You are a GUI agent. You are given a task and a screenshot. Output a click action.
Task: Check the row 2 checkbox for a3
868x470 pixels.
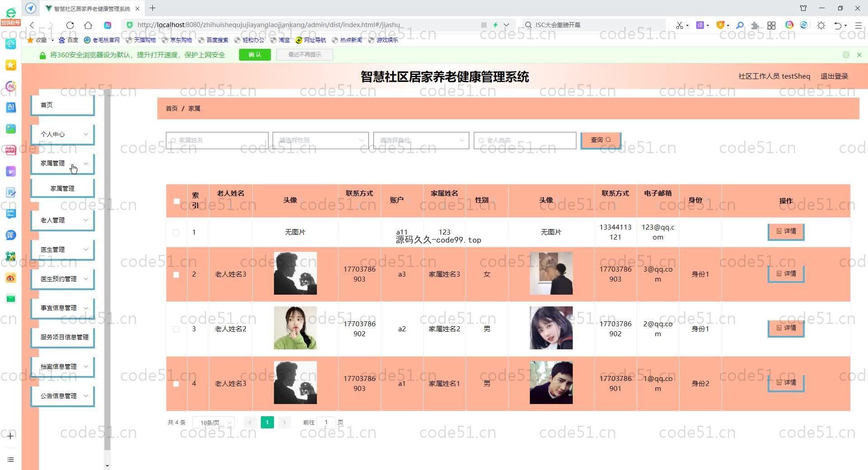(176, 275)
